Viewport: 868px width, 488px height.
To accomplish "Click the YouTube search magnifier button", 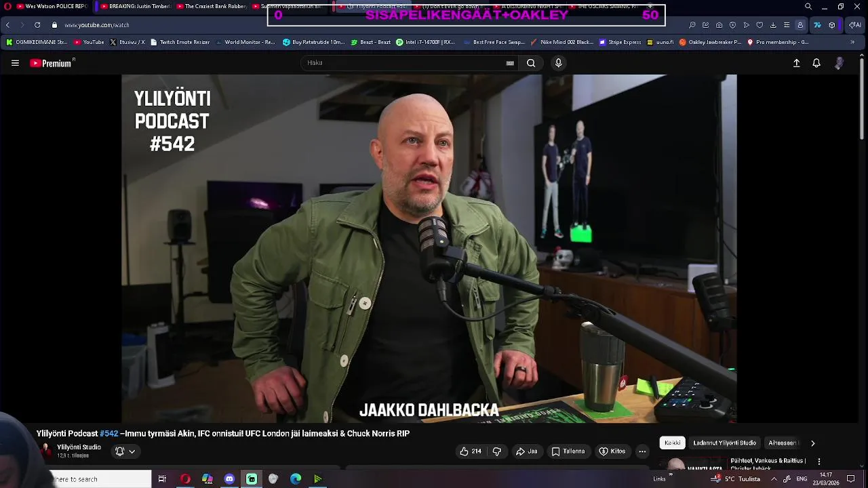I will [x=531, y=63].
